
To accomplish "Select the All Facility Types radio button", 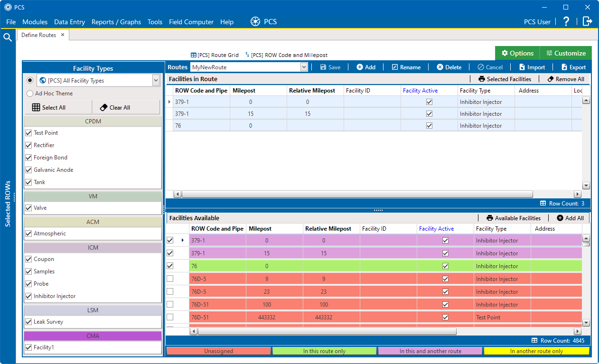I will (x=30, y=80).
